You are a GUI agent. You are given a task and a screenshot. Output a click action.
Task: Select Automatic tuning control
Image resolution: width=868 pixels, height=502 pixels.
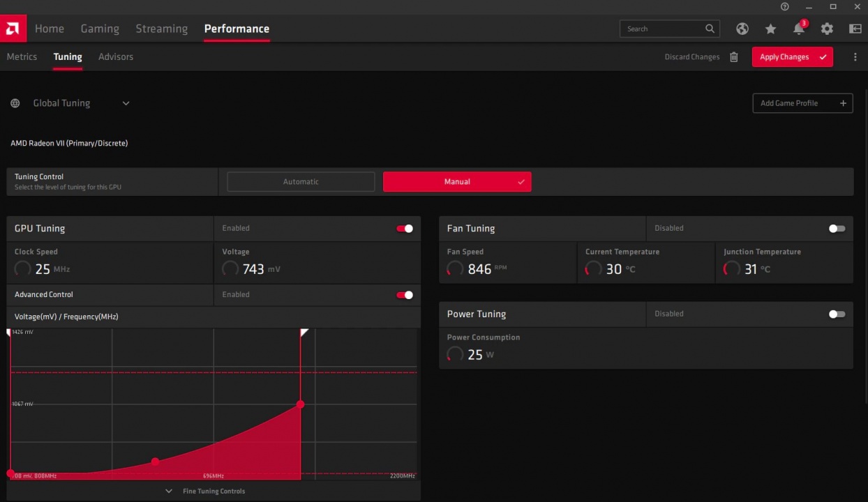[301, 182]
